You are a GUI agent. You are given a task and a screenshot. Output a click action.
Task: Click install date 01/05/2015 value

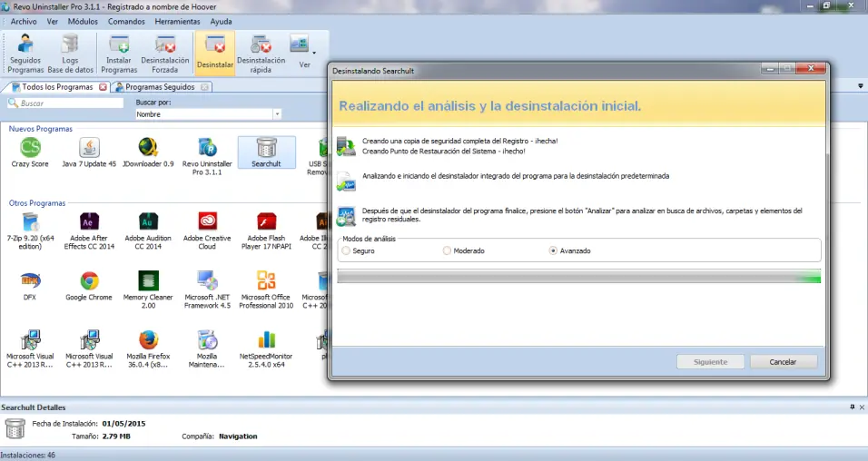[124, 424]
